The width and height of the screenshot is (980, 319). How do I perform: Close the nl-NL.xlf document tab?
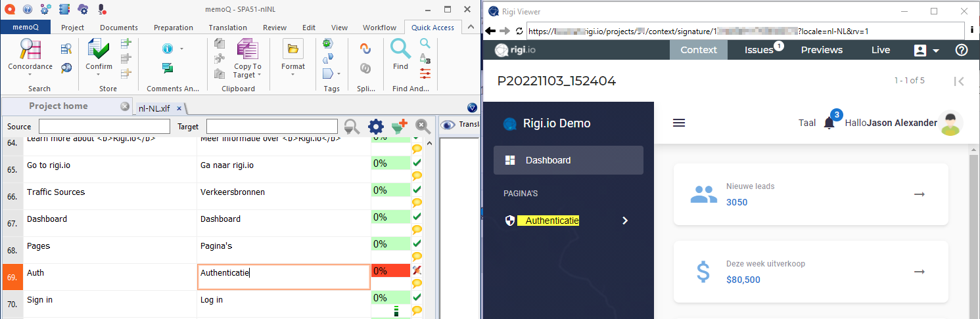[x=179, y=108]
